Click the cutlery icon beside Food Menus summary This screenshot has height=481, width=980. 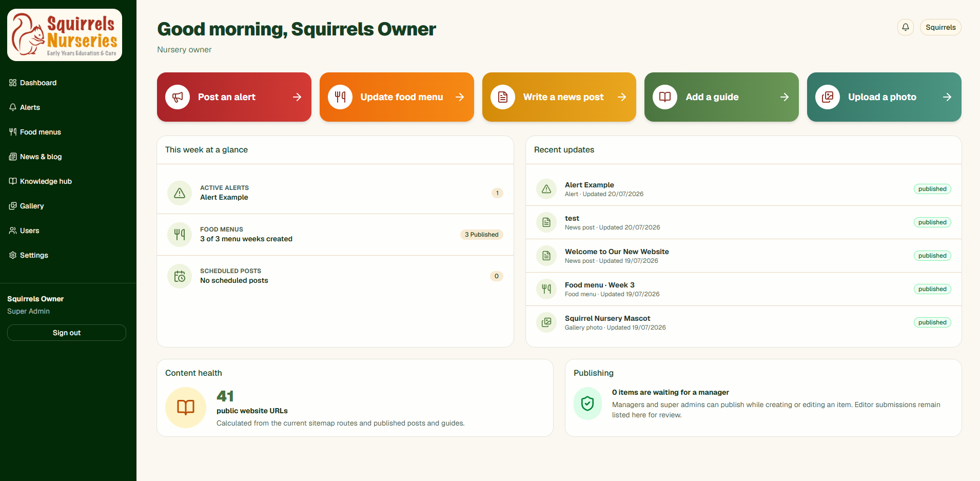point(180,235)
